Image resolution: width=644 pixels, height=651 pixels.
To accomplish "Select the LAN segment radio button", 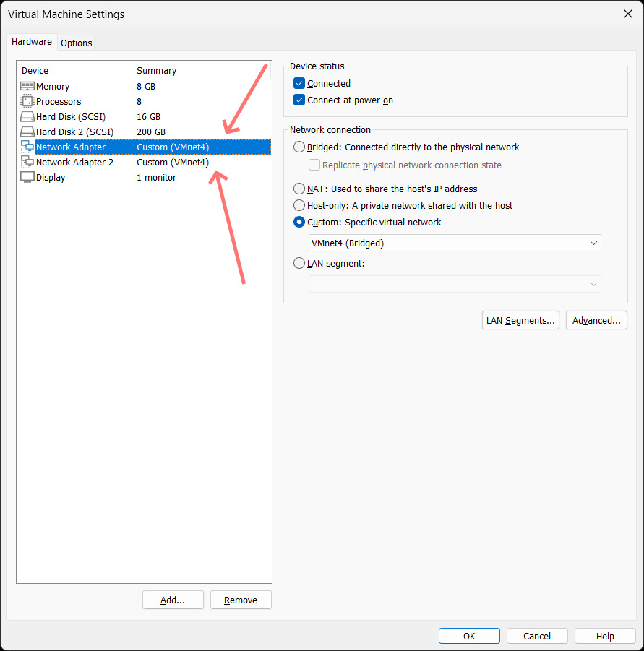I will point(299,264).
